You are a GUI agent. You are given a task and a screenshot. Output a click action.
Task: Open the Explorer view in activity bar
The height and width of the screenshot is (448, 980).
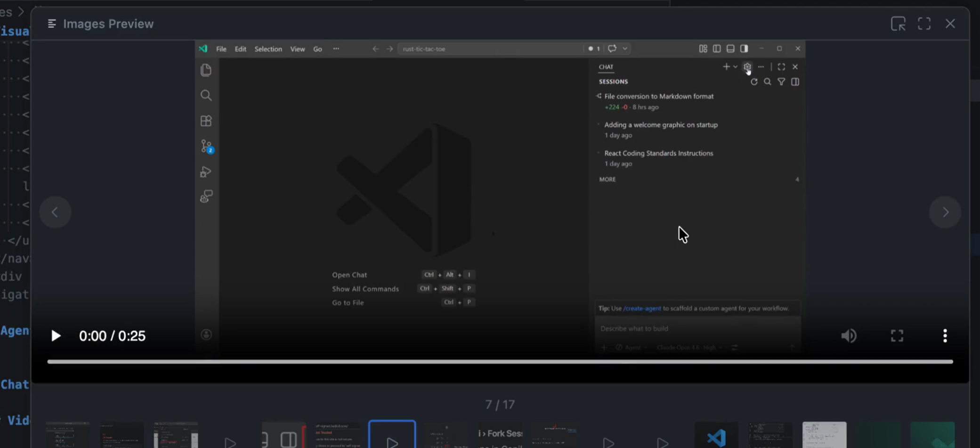206,70
